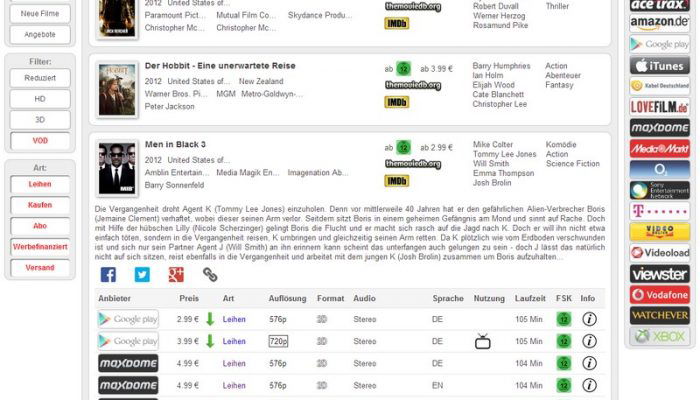Select Media Markt provider logo

pos(660,149)
